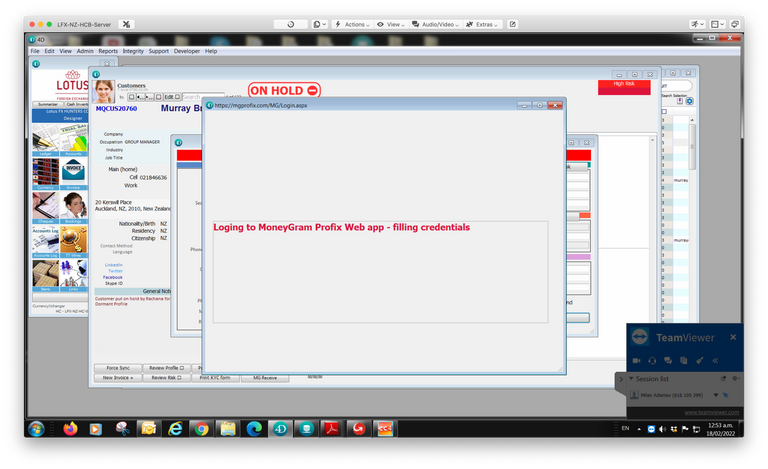Open the Integrity menu
This screenshot has width=768, height=469.
(133, 51)
